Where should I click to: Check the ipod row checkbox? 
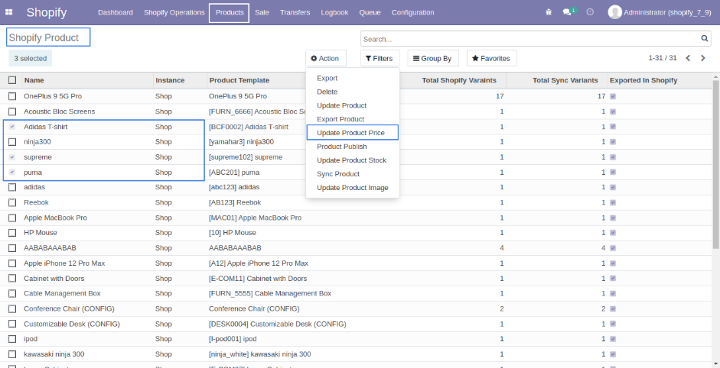(x=12, y=339)
